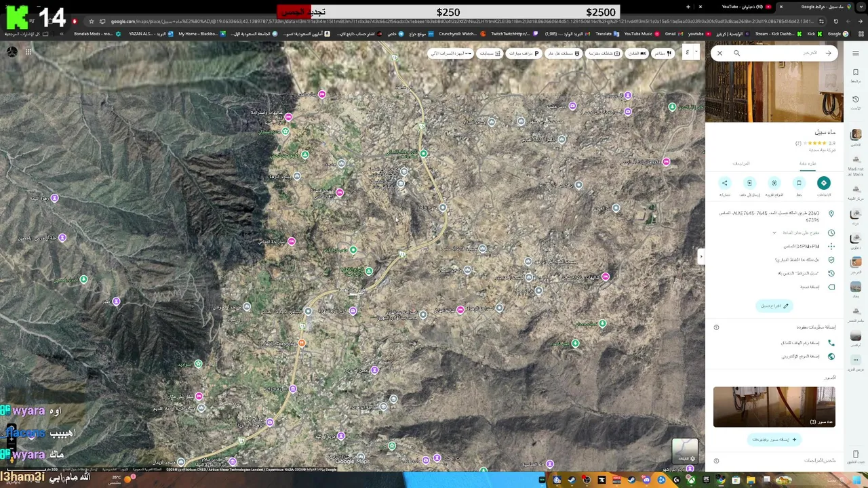Screen dimensions: 868x488
Task: Click the magnifier search icon
Action: coord(736,53)
